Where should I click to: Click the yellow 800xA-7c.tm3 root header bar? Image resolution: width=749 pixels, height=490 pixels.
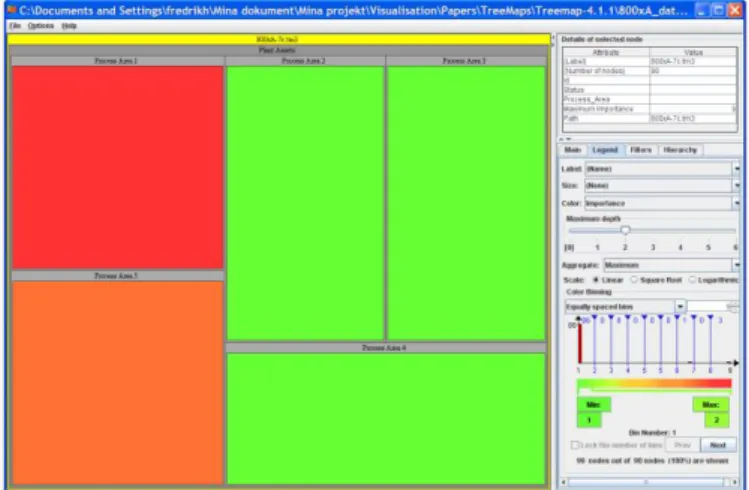(x=278, y=39)
